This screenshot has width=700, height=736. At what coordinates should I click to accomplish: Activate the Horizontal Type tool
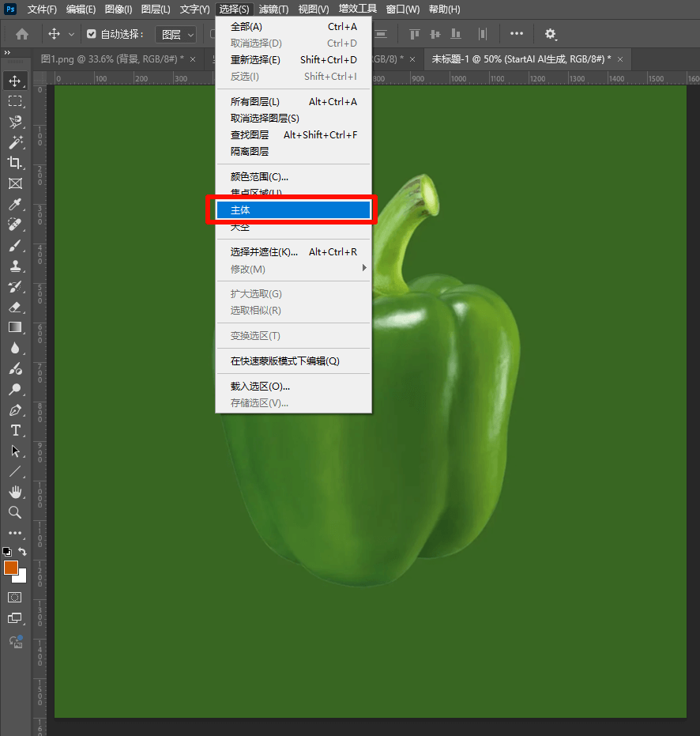pyautogui.click(x=15, y=431)
